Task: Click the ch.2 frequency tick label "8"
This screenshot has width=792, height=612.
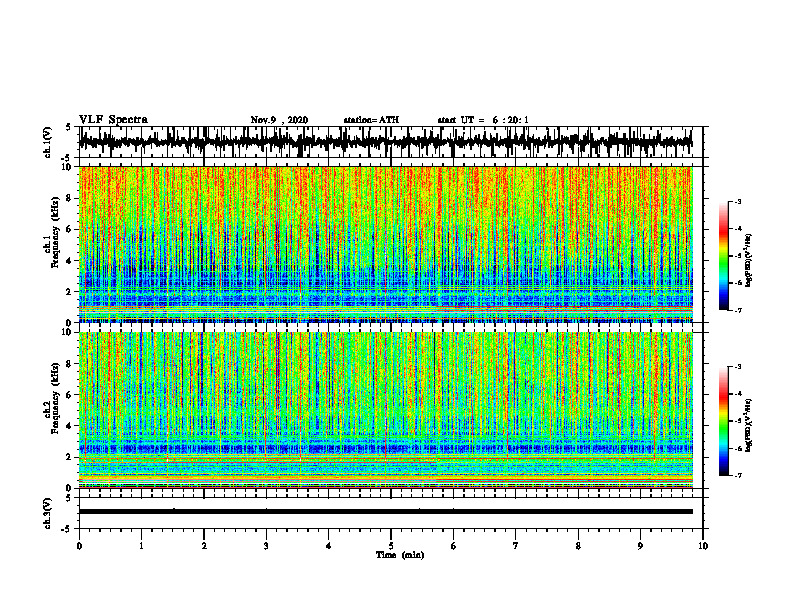Action: click(70, 364)
